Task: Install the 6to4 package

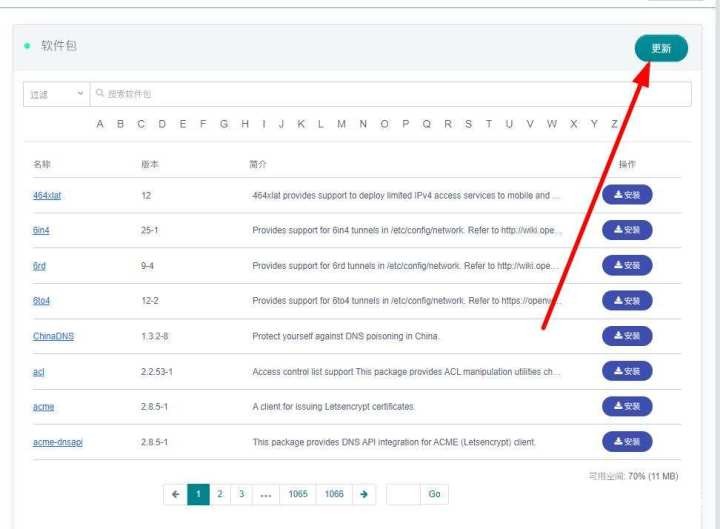Action: pyautogui.click(x=627, y=300)
